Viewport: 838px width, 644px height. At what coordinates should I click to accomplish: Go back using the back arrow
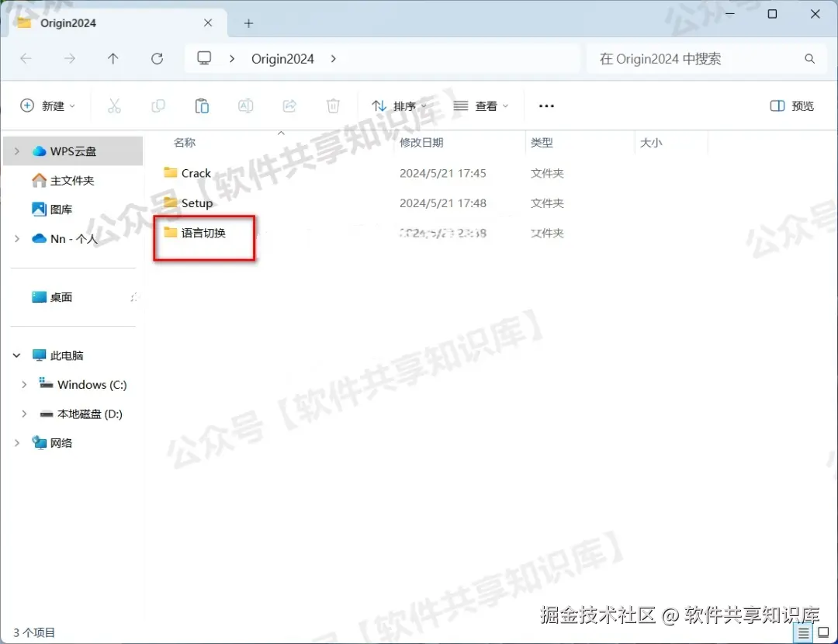26,58
